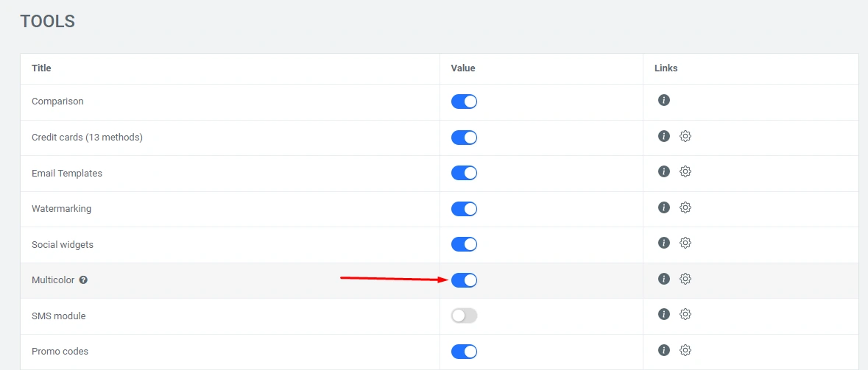This screenshot has width=868, height=370.
Task: Open Watermarking settings gear
Action: 685,207
